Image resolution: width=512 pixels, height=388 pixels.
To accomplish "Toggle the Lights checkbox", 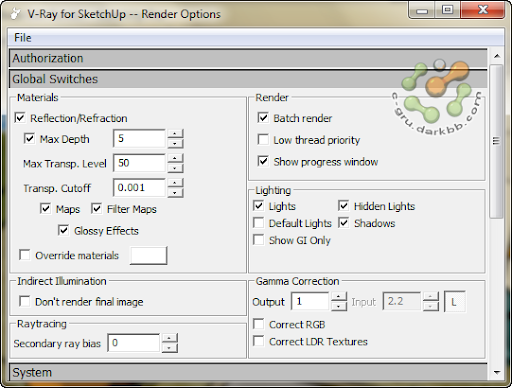I will pos(259,206).
